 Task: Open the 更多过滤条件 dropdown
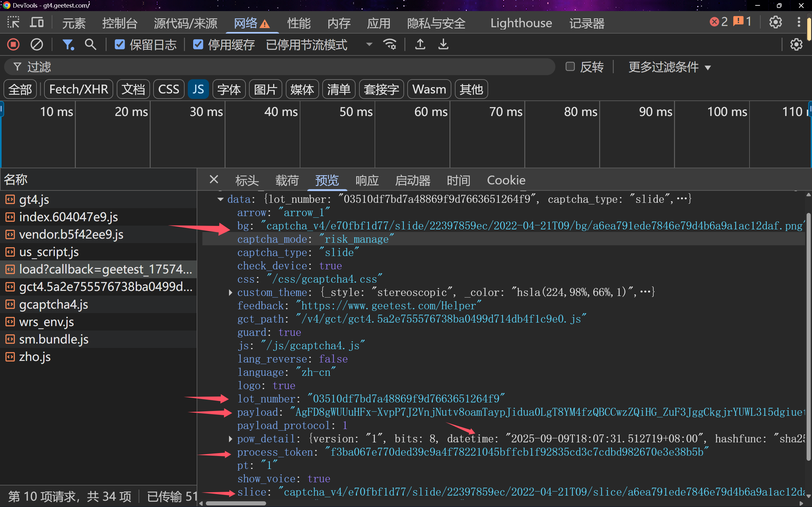(670, 67)
